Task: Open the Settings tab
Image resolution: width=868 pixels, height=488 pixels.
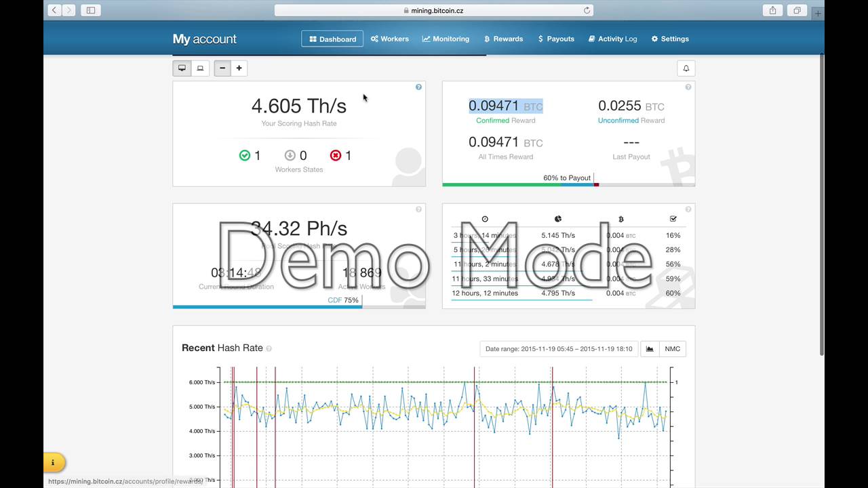Action: pyautogui.click(x=670, y=39)
